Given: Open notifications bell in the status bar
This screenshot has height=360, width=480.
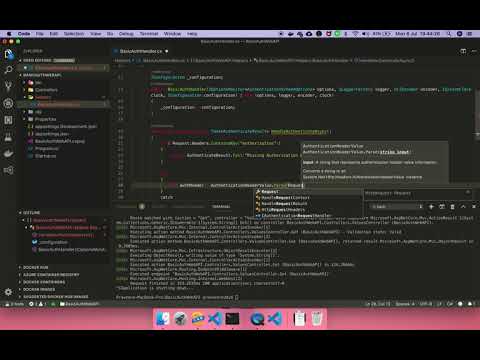Looking at the screenshot, I should (x=470, y=304).
